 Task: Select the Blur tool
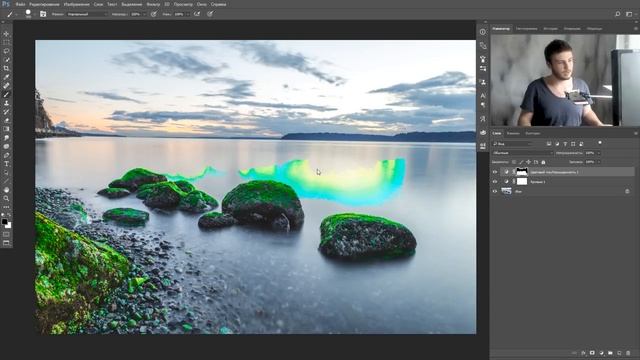(x=6, y=138)
